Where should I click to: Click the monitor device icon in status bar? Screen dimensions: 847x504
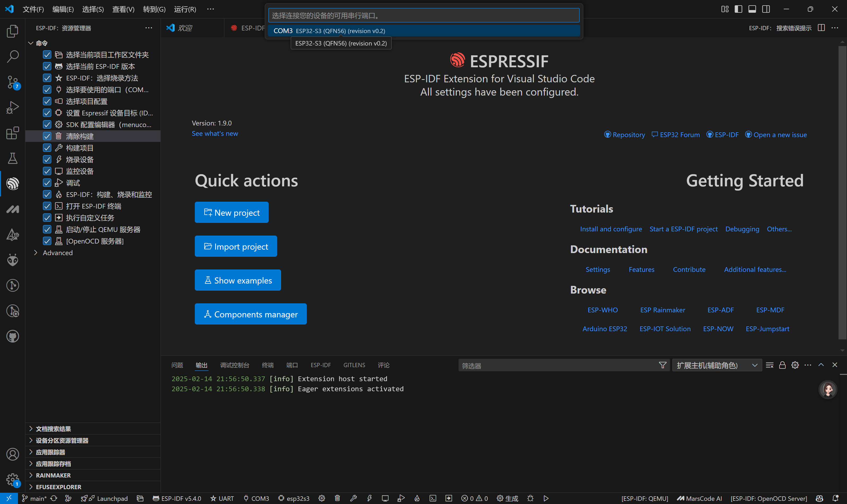coord(385,498)
